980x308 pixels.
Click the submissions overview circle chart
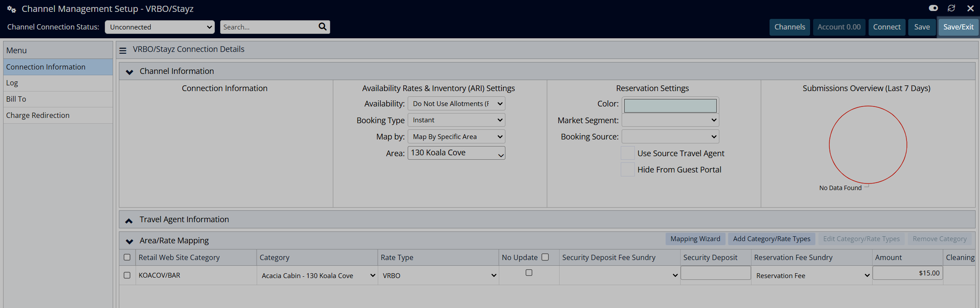coord(868,145)
